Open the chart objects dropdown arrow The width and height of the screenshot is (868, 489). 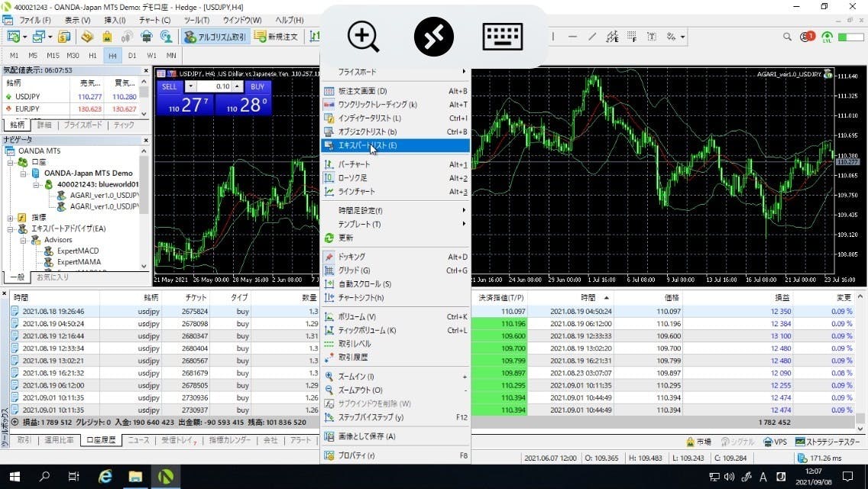[x=682, y=37]
